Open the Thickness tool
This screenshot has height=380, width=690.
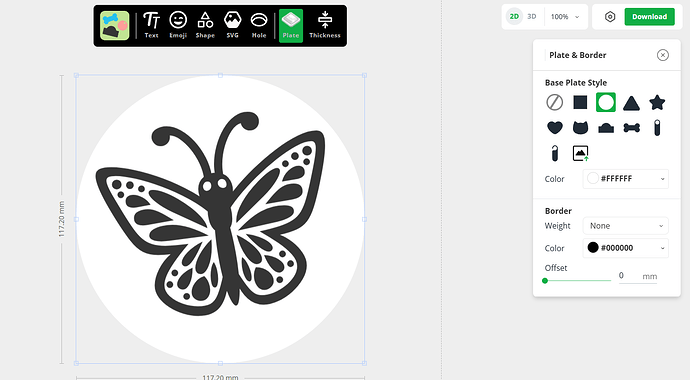325,26
